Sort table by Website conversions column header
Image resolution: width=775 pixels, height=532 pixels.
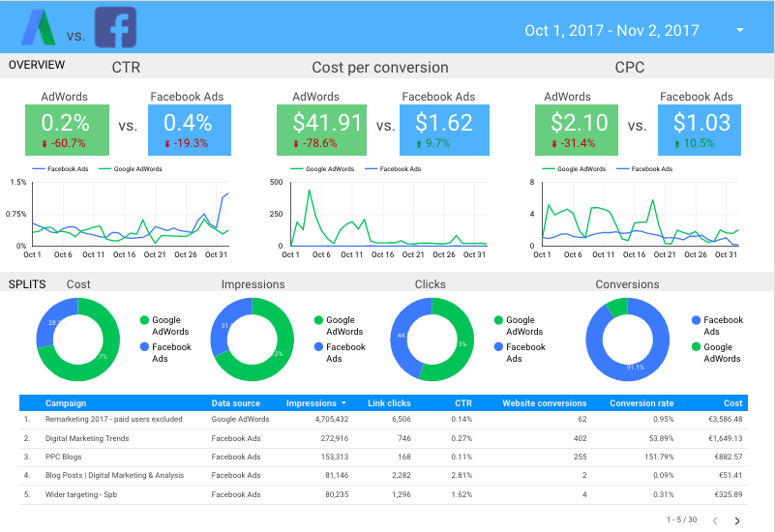click(544, 403)
